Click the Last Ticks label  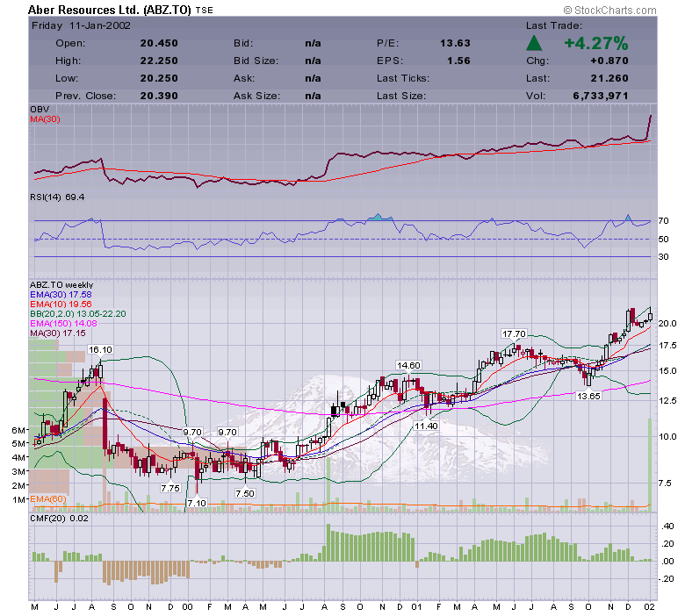403,78
